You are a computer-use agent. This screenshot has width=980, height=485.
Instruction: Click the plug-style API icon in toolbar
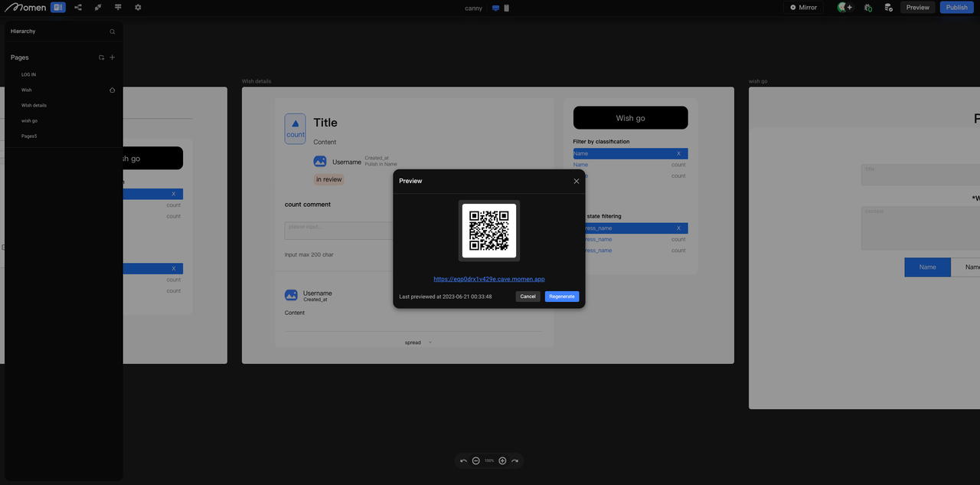tap(98, 7)
